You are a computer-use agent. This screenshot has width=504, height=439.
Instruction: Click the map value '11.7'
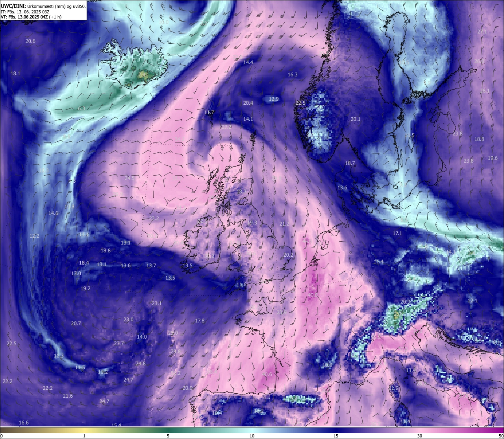pyautogui.click(x=209, y=113)
